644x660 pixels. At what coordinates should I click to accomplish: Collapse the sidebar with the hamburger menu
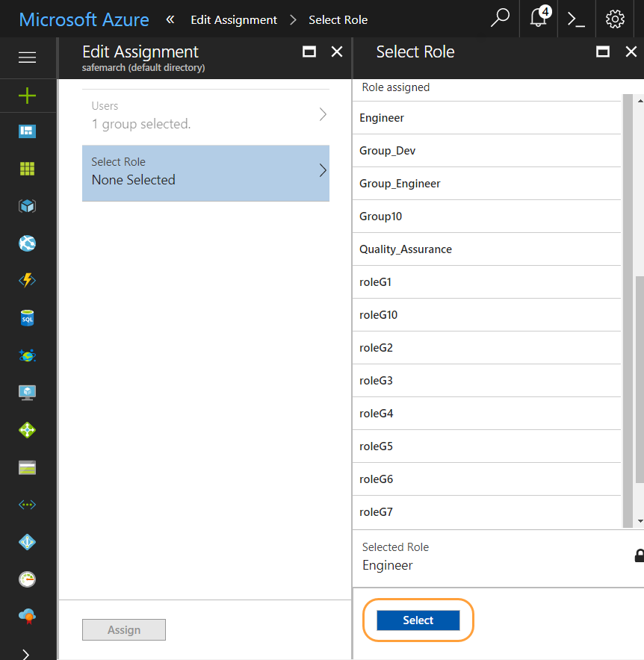[27, 58]
